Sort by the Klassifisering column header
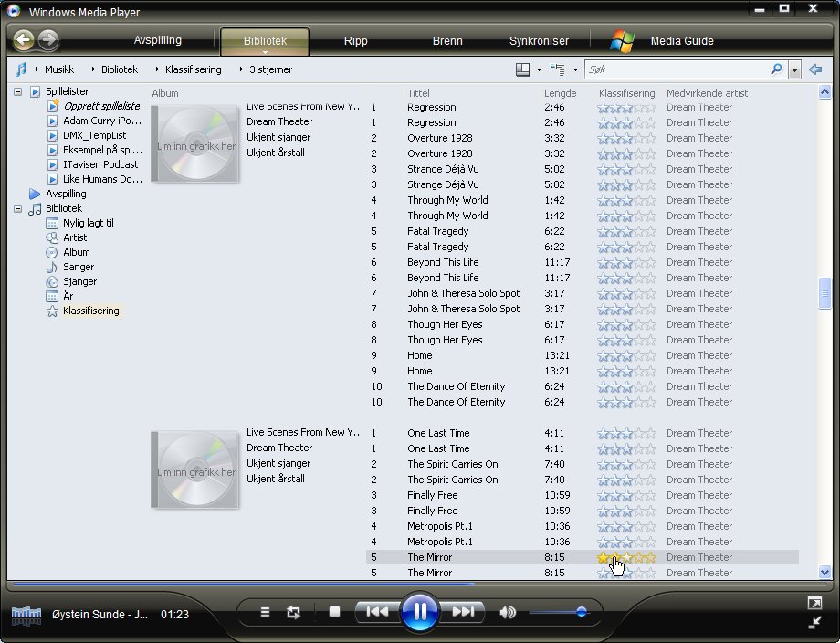 [x=626, y=93]
